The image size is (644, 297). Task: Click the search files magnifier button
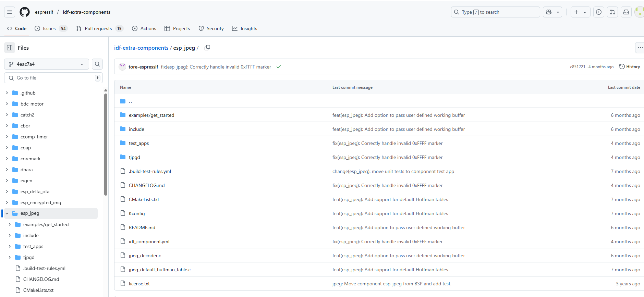coord(97,64)
